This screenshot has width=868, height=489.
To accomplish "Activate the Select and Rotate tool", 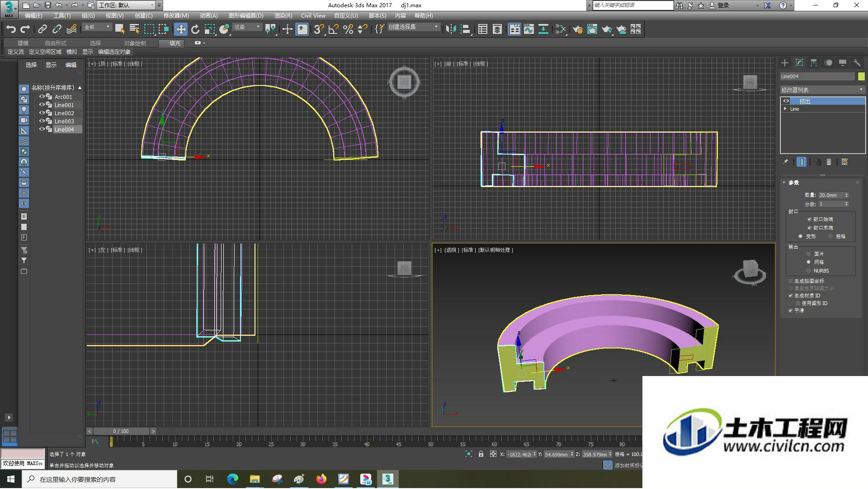I will pos(195,29).
